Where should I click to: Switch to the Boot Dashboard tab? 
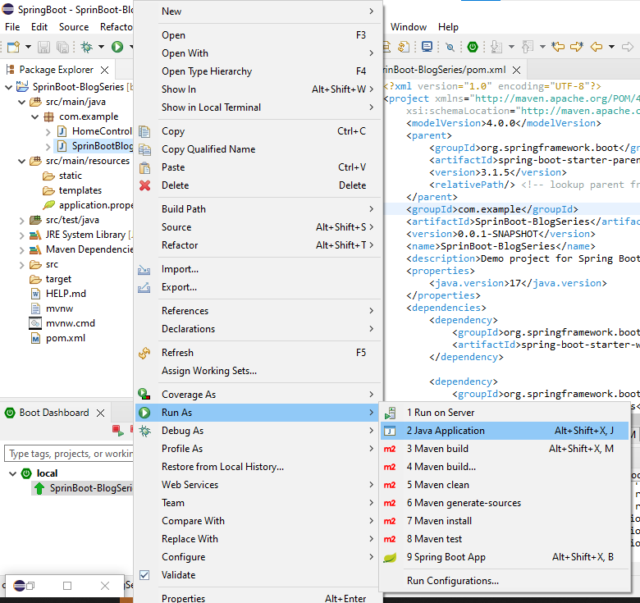pos(54,413)
